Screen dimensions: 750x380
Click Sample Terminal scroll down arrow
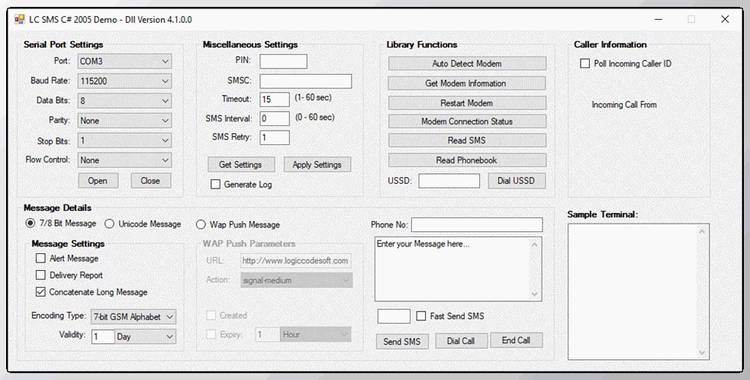click(702, 353)
